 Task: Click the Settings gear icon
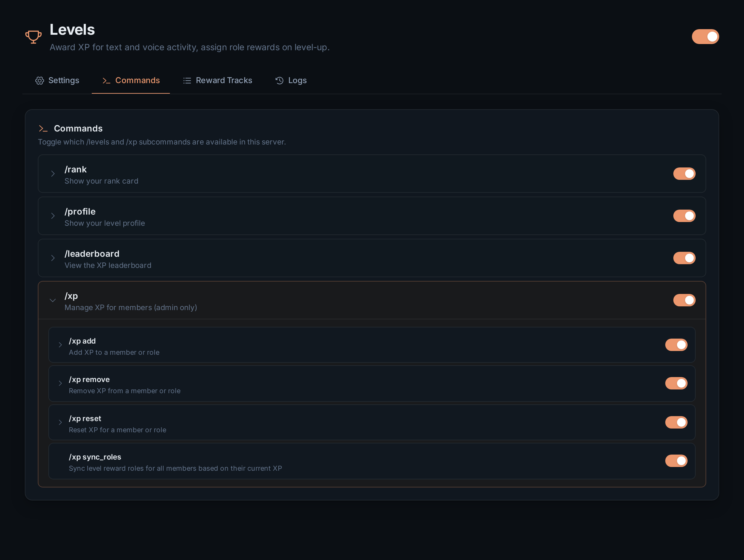pos(40,81)
